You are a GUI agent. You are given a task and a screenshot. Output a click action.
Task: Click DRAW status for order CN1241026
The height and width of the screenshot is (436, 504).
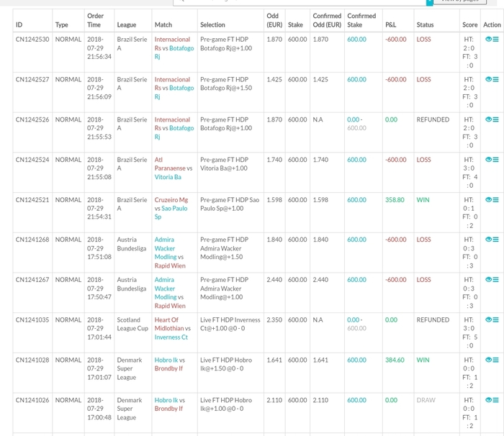pos(426,400)
